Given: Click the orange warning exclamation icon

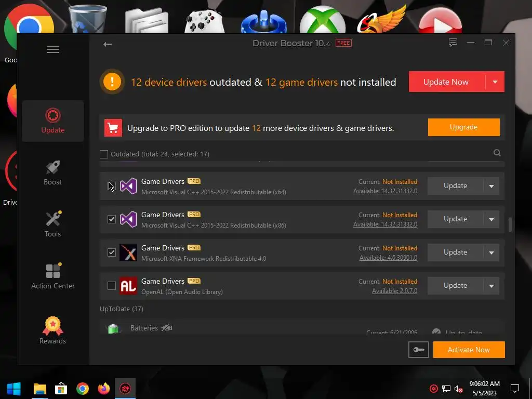Looking at the screenshot, I should (112, 82).
